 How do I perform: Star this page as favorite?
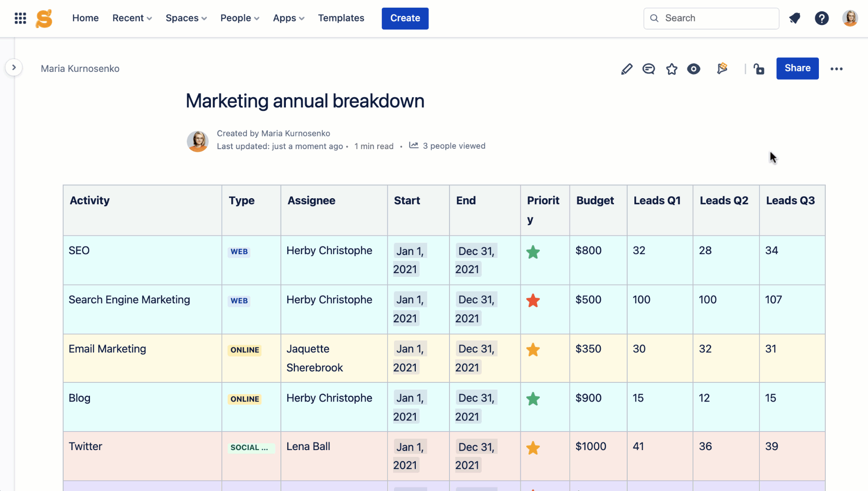[x=672, y=69]
